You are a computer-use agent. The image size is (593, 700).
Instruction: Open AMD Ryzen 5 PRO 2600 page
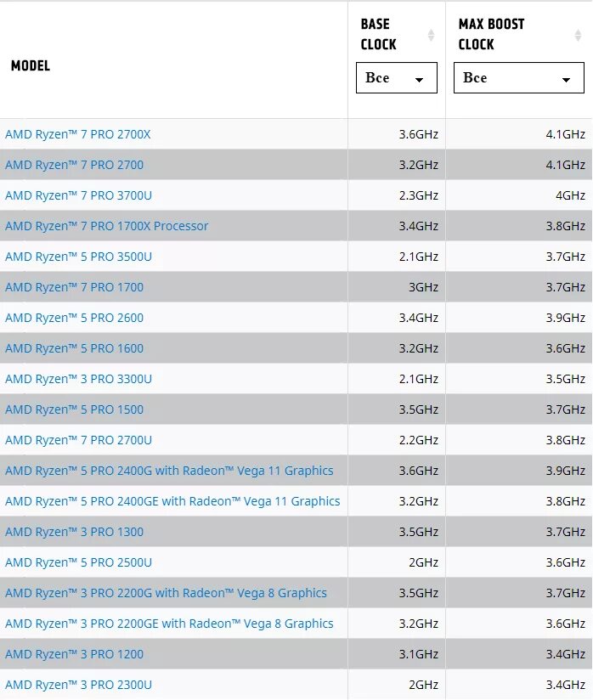click(x=74, y=318)
